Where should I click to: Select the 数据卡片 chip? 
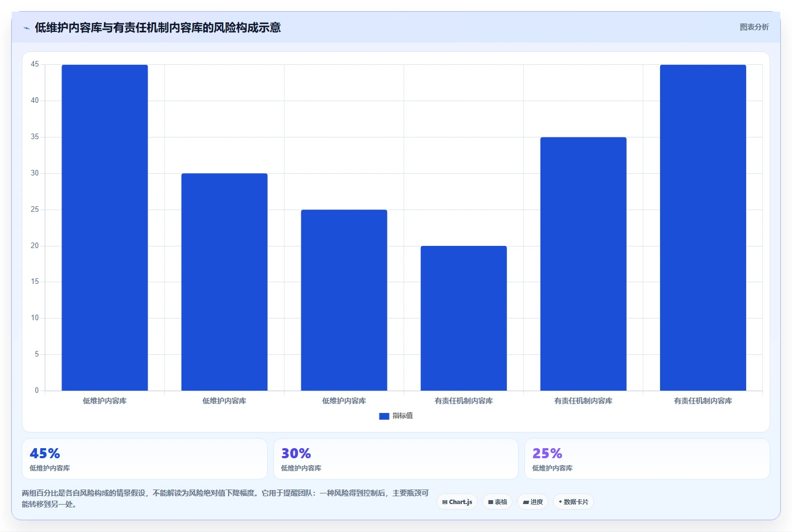pyautogui.click(x=573, y=502)
